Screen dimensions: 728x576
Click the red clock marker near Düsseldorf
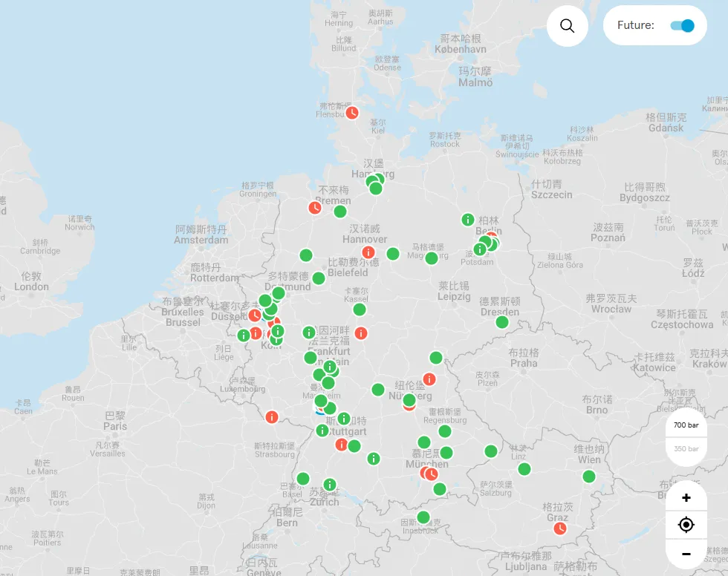254,315
